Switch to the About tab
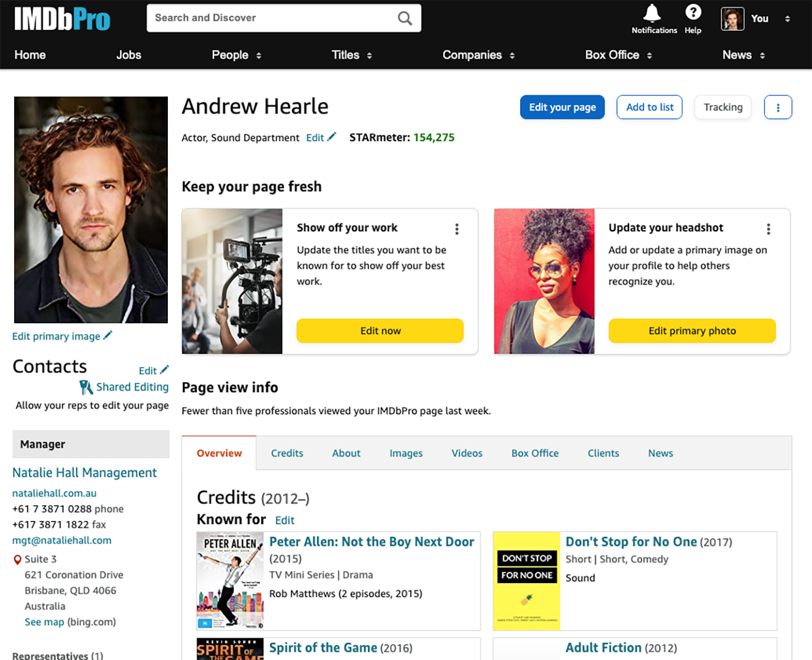The image size is (812, 660). pos(346,453)
